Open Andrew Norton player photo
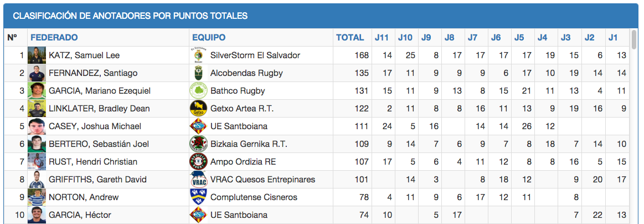This screenshot has width=644, height=224. point(37,197)
